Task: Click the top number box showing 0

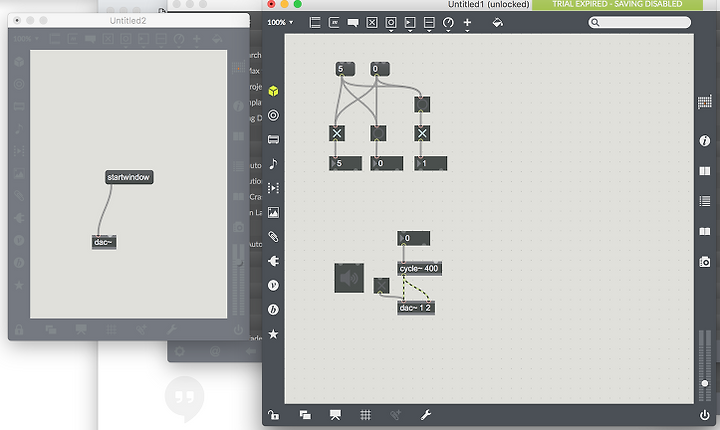Action: 380,69
